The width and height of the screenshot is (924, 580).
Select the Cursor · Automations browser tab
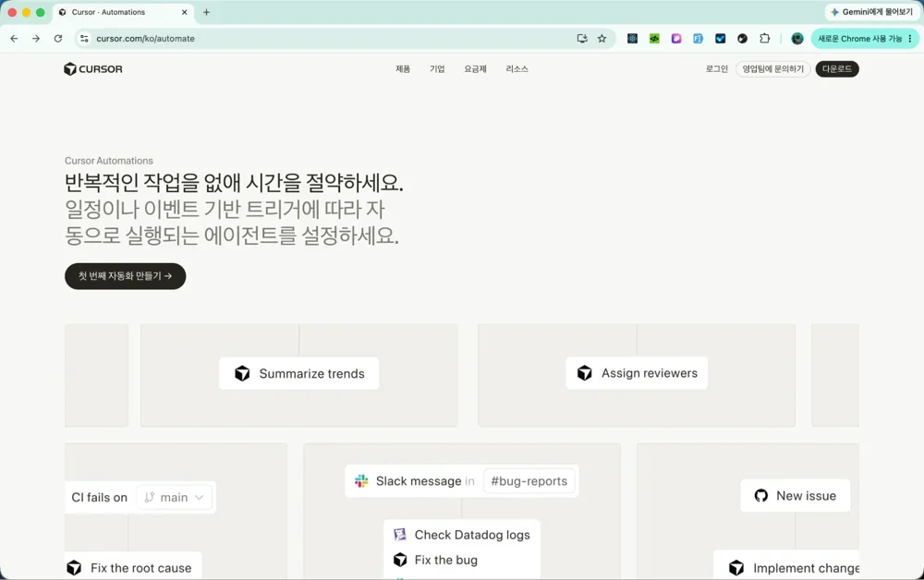click(124, 12)
